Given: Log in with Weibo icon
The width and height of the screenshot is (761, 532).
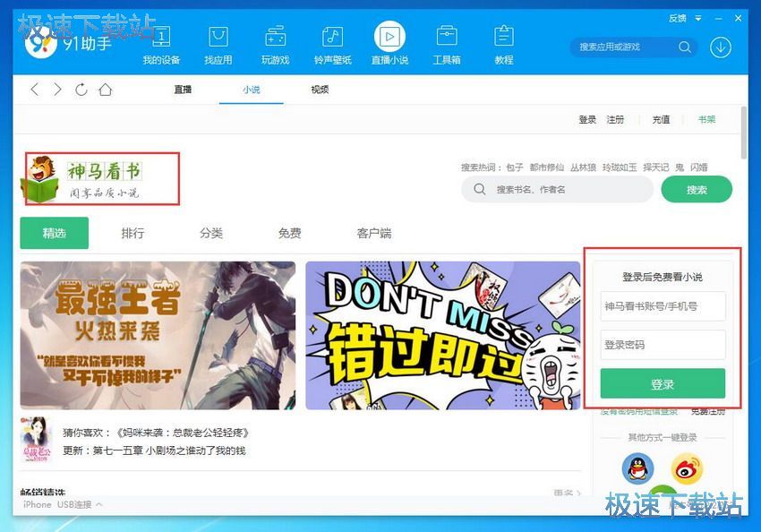Looking at the screenshot, I should (687, 468).
